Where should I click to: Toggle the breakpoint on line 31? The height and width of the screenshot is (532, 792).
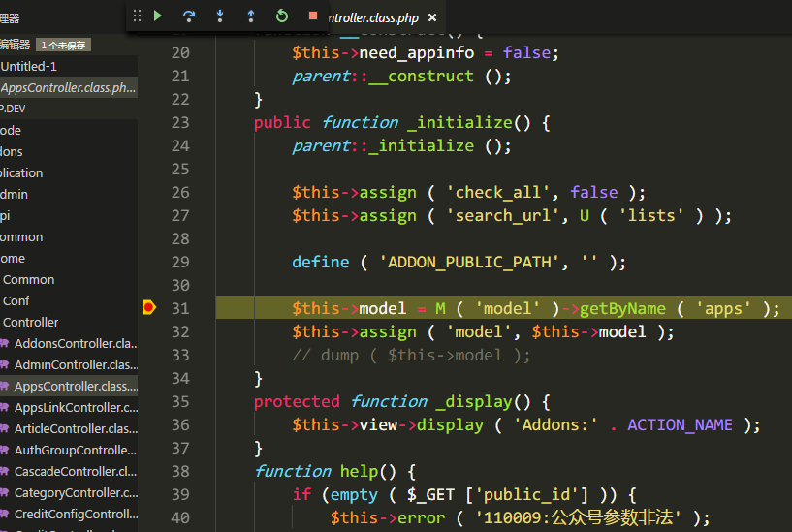tap(149, 307)
